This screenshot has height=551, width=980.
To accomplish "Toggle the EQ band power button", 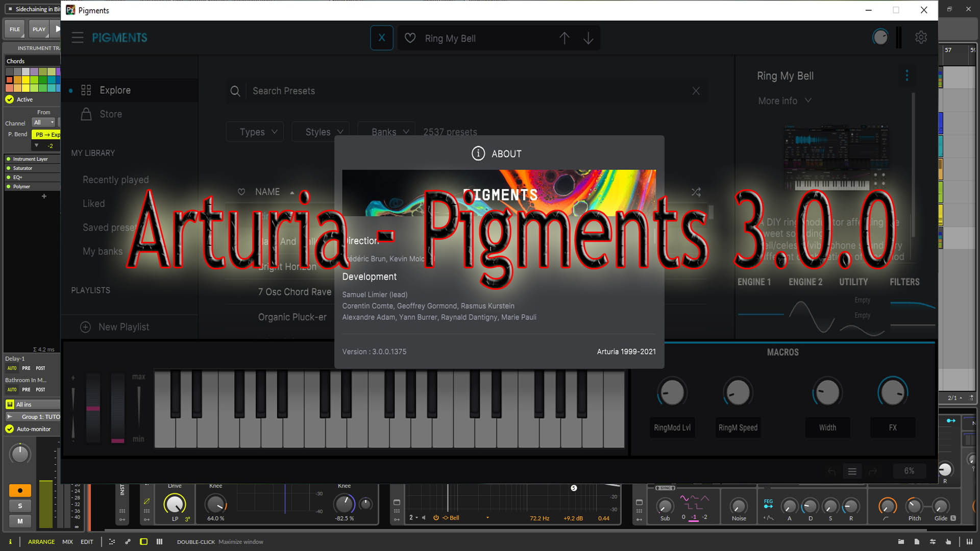I will click(436, 518).
